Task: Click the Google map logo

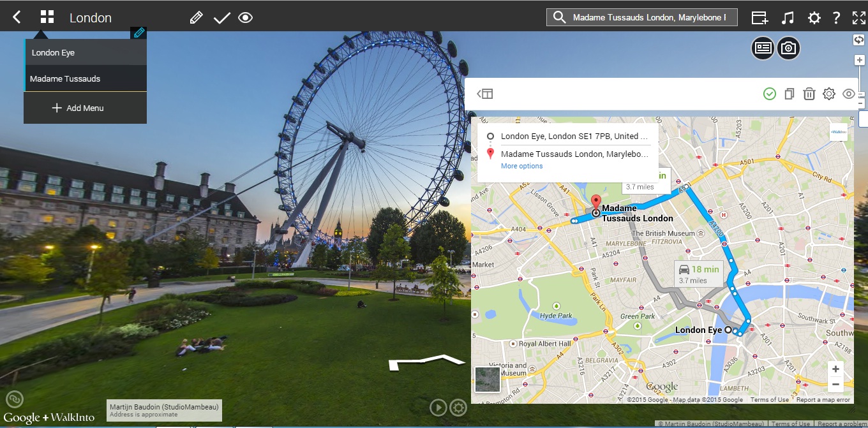Action: (x=662, y=387)
